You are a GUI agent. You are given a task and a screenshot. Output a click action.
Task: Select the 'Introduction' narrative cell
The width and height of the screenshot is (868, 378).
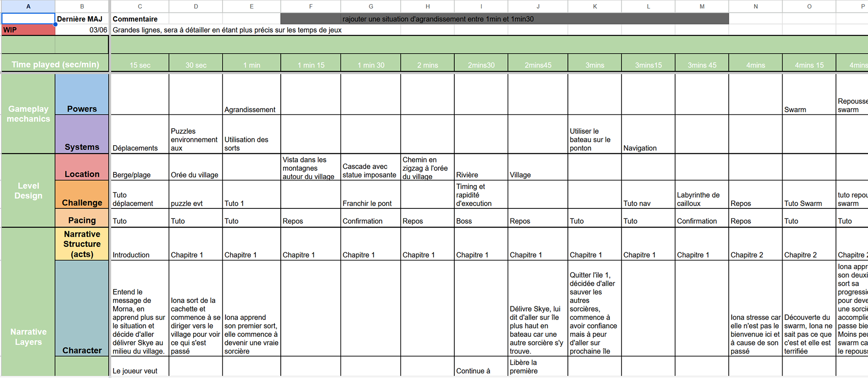click(140, 244)
